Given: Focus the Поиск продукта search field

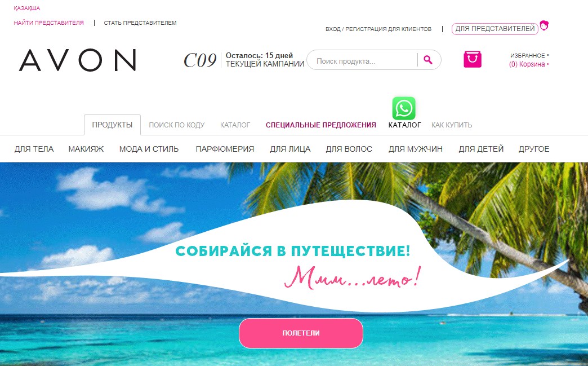Looking at the screenshot, I should tap(362, 60).
